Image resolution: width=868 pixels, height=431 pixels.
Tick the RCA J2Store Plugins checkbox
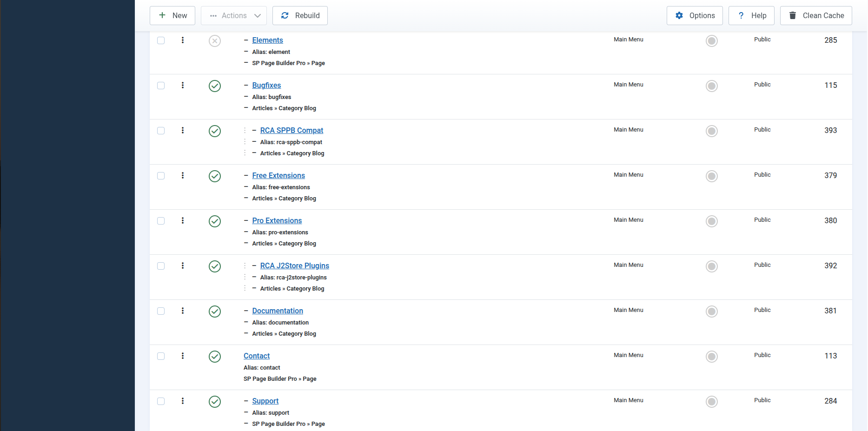[x=161, y=266]
